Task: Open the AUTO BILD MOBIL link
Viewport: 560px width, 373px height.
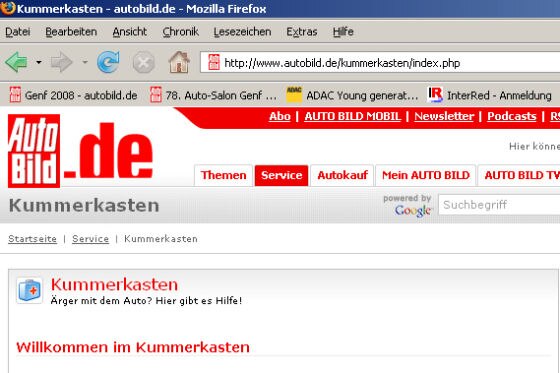Action: (352, 116)
